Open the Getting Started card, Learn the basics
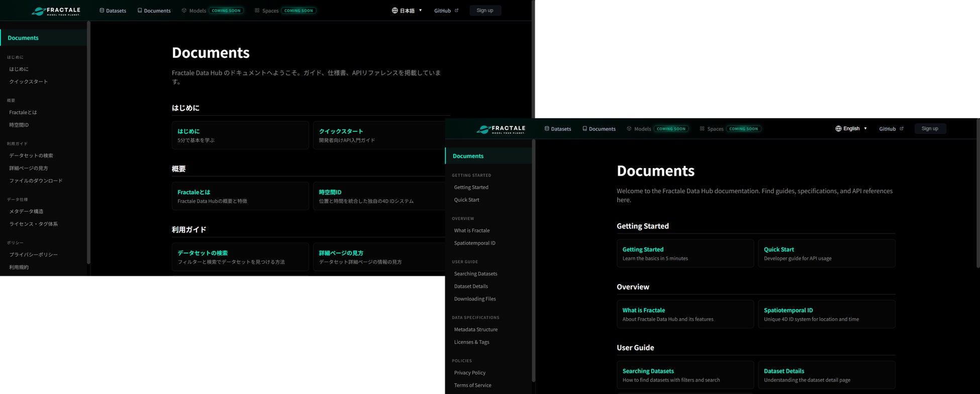 click(x=685, y=254)
